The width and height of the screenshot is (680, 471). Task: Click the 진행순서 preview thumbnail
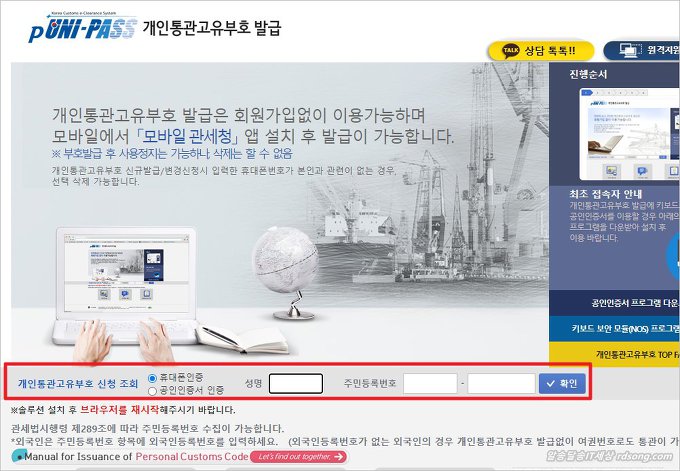tap(630, 134)
